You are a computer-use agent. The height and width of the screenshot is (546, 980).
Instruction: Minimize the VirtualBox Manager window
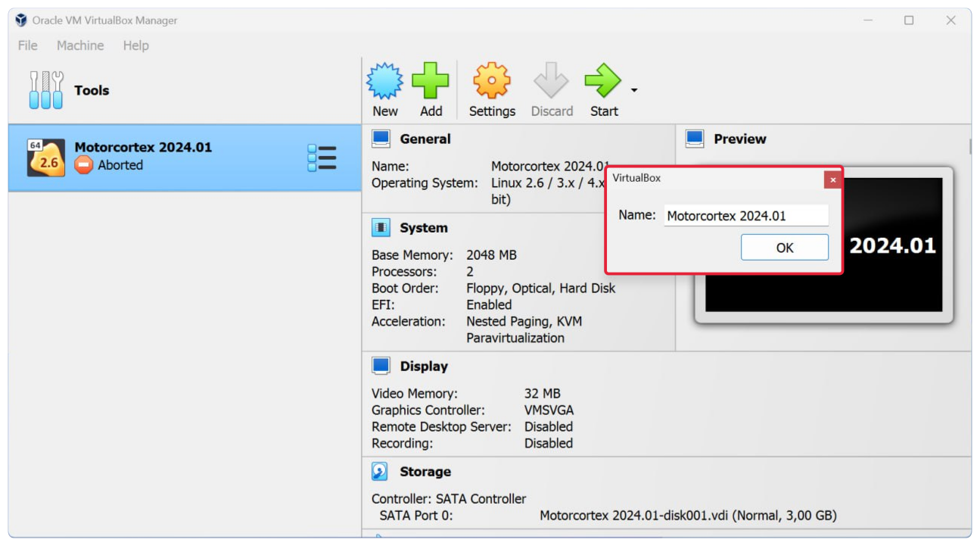click(x=868, y=20)
